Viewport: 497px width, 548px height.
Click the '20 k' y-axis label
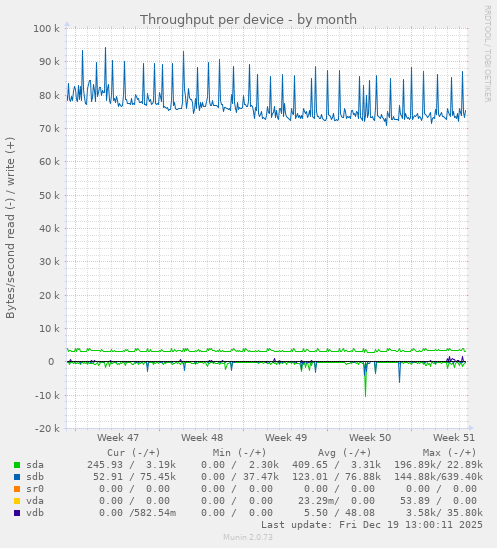49,295
